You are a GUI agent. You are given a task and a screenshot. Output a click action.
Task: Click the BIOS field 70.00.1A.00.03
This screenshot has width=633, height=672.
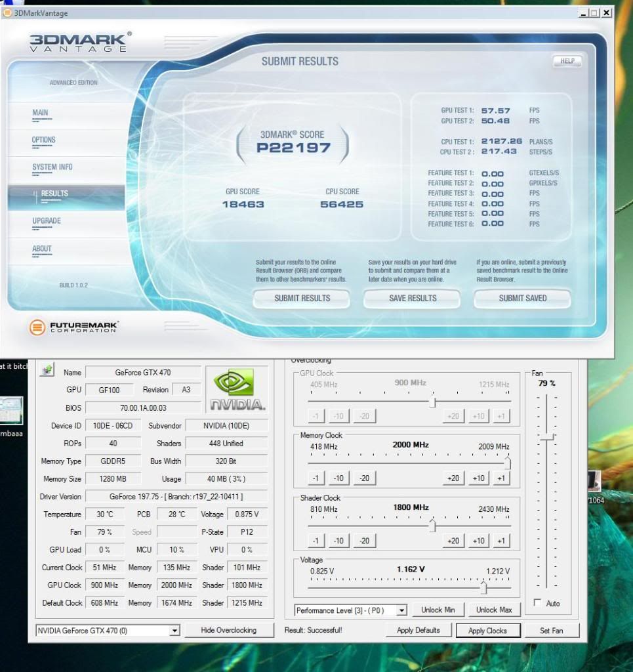(143, 408)
